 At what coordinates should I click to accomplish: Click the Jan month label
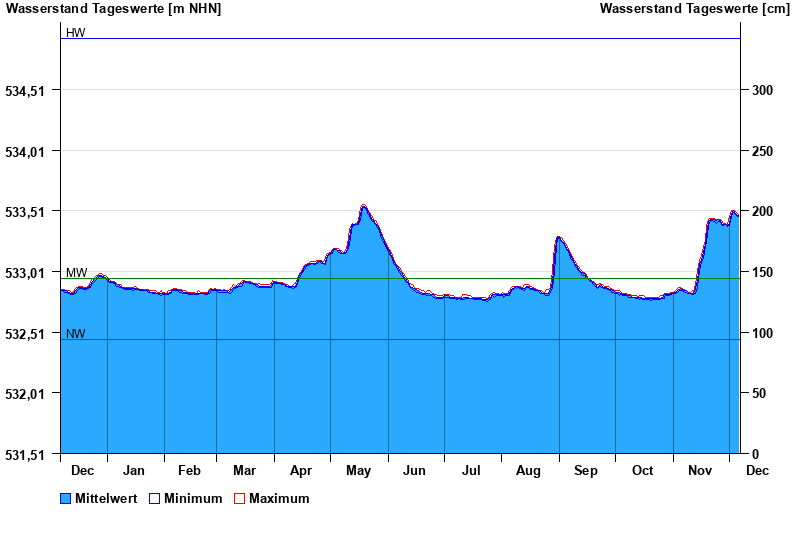133,471
